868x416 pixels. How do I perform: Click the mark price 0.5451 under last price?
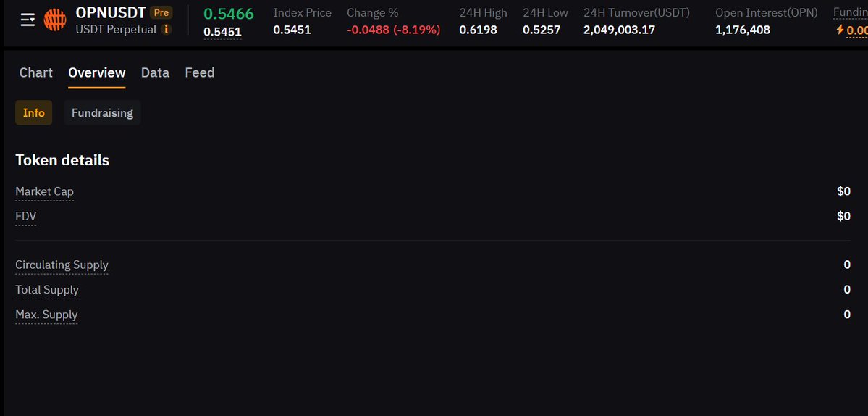(x=222, y=32)
